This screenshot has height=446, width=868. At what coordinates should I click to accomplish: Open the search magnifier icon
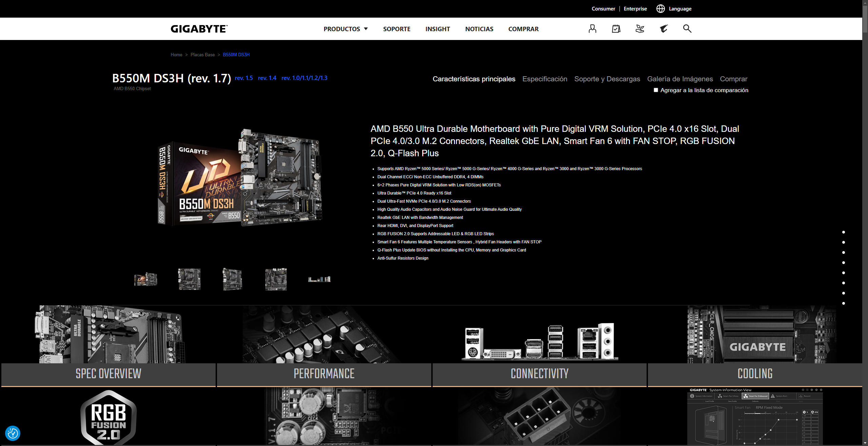point(687,29)
